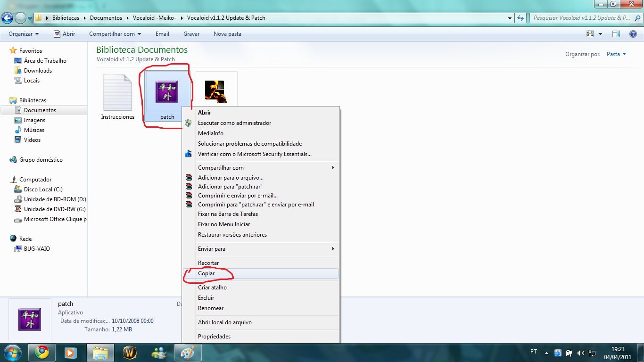644x362 pixels.
Task: Click the refresh button next to address bar
Action: pos(520,18)
